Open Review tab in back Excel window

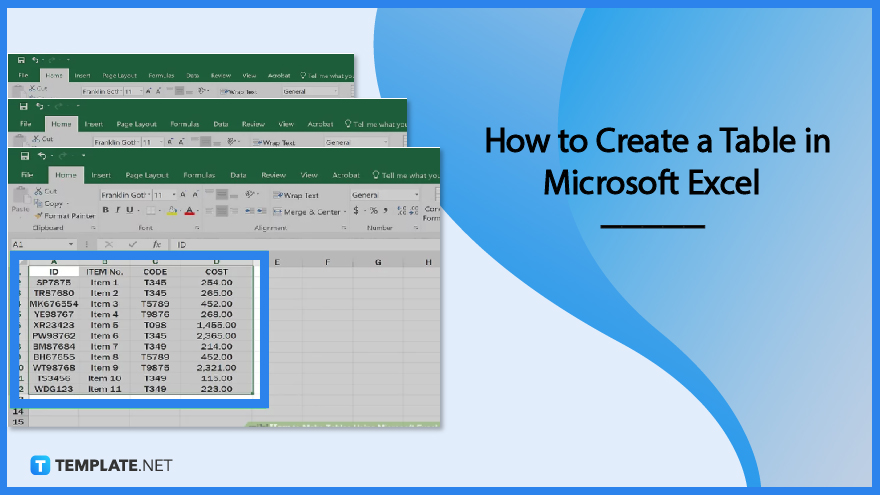221,75
